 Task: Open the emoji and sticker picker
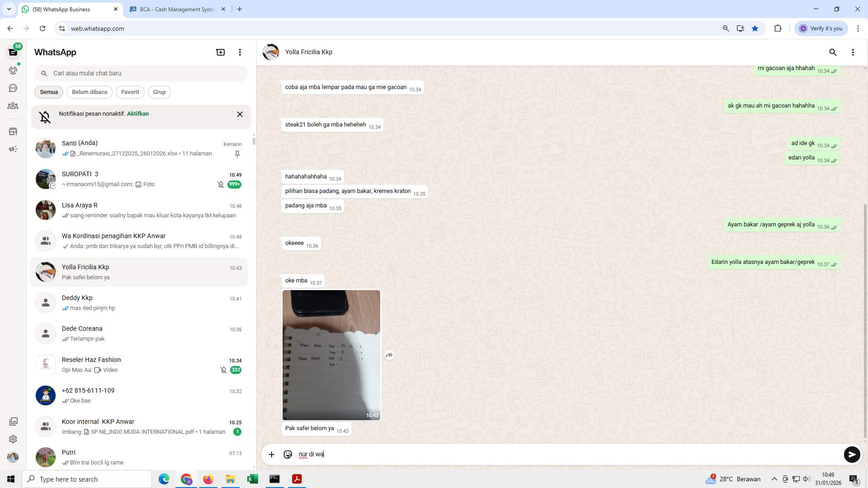click(288, 454)
